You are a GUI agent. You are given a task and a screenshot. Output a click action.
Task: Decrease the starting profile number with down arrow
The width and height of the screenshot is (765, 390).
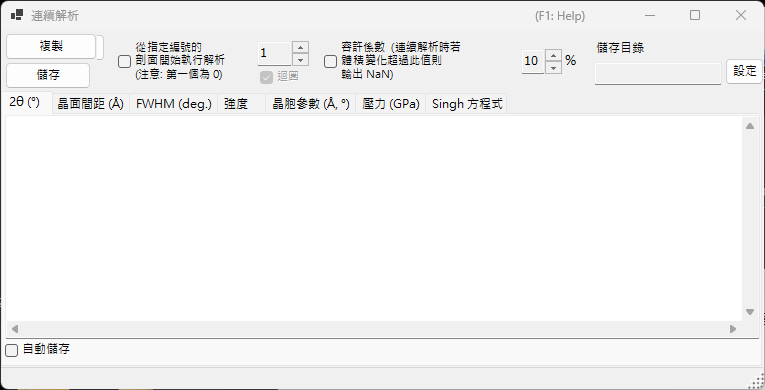[x=301, y=60]
